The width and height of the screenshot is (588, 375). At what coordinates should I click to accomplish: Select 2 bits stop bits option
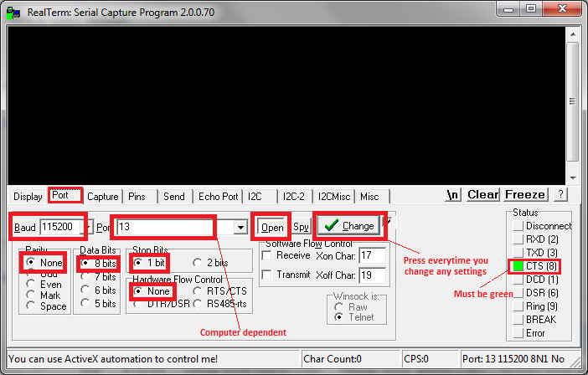tap(198, 263)
